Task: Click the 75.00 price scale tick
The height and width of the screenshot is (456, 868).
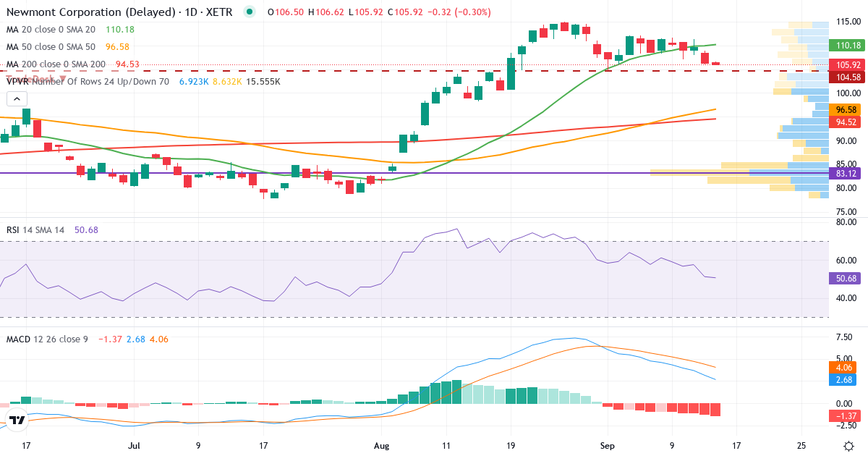Action: (x=847, y=212)
